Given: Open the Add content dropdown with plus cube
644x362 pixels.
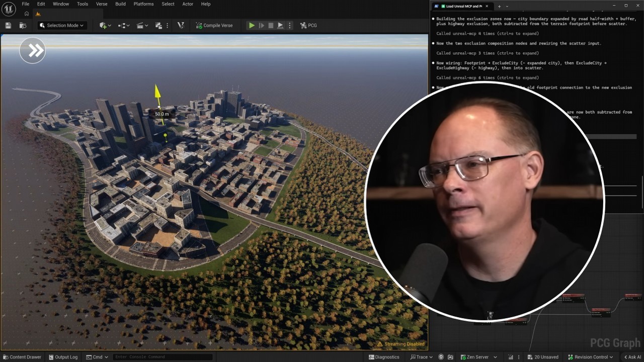Looking at the screenshot, I should tap(105, 25).
